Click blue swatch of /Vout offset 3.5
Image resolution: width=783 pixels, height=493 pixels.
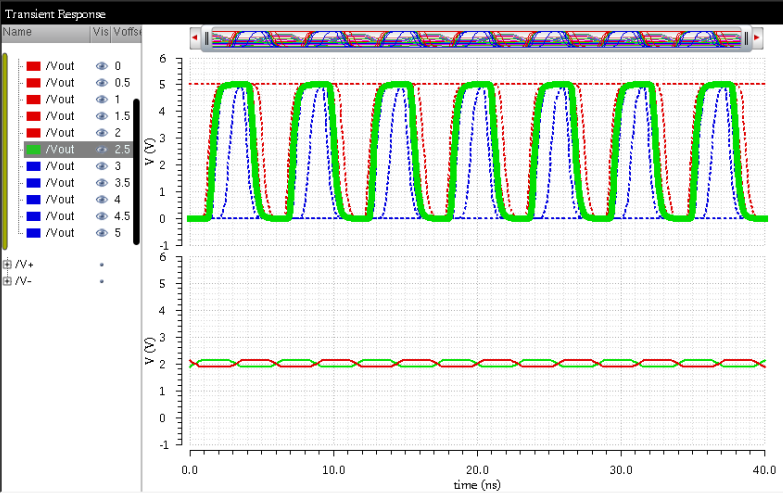[33, 183]
